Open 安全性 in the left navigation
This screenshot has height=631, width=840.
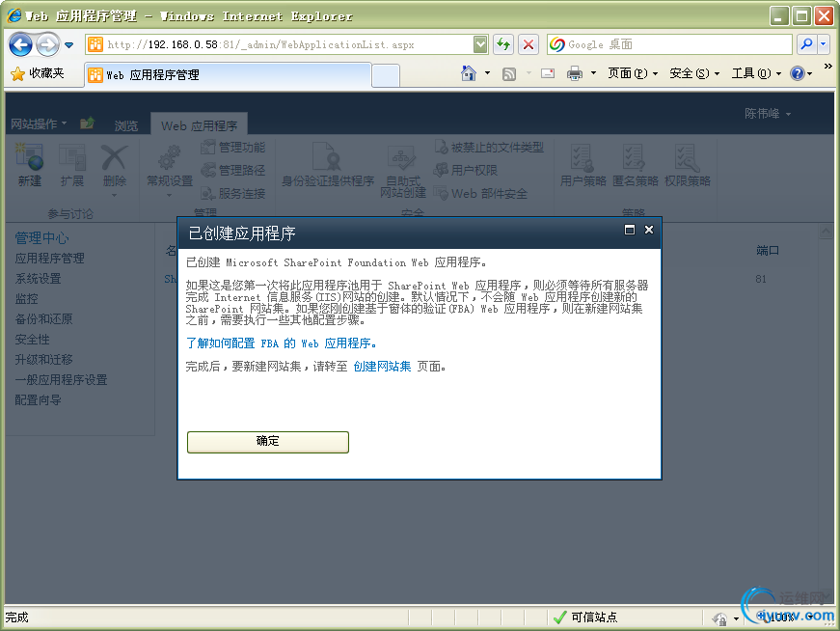pyautogui.click(x=32, y=340)
